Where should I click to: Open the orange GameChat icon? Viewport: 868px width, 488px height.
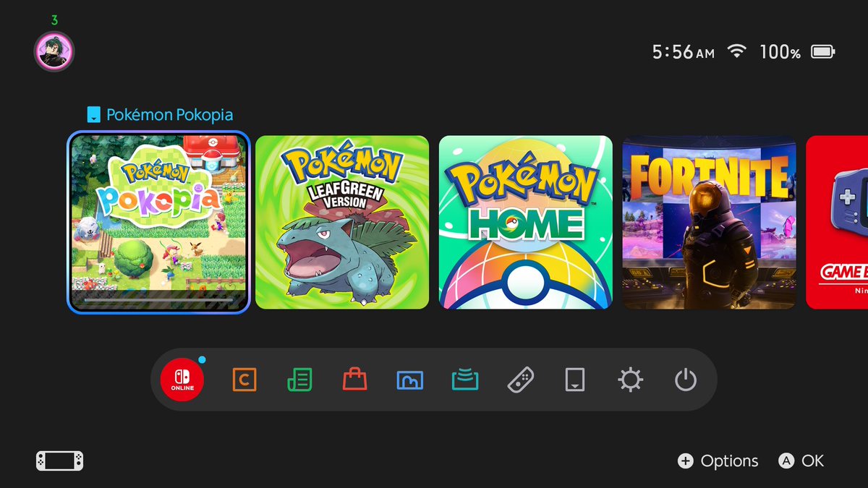(x=244, y=380)
